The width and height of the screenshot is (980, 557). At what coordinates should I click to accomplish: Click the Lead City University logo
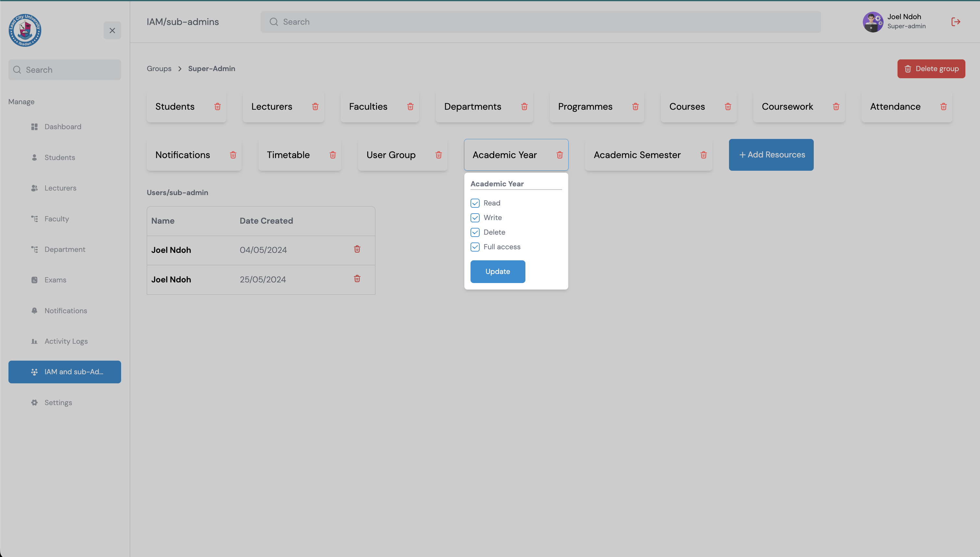25,30
